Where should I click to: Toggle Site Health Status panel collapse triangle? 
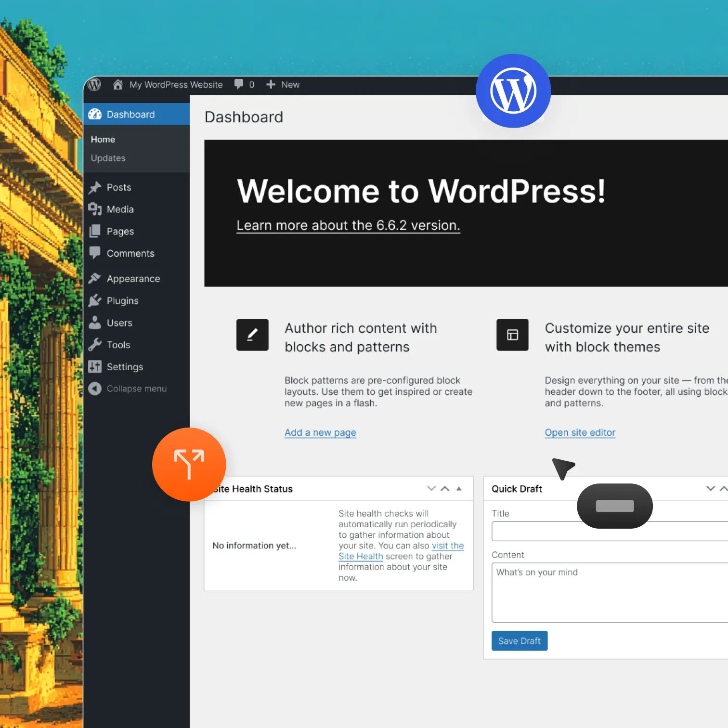click(x=459, y=489)
